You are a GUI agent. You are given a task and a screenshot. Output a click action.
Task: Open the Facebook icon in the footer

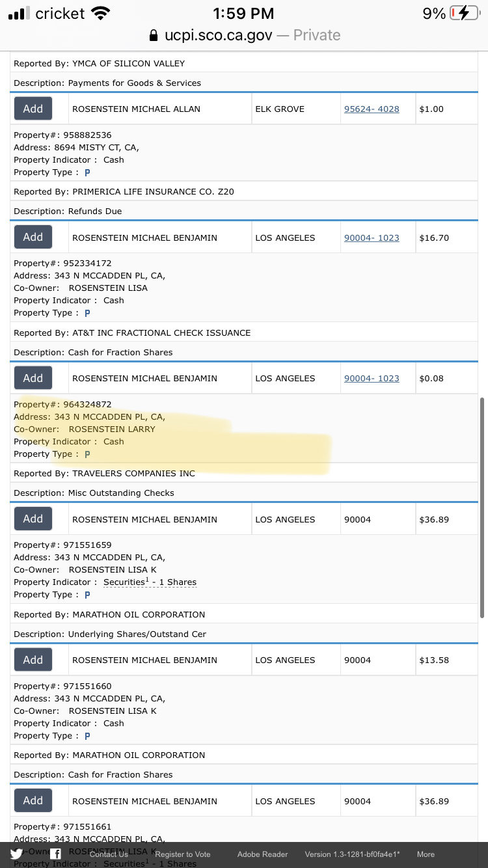click(x=56, y=854)
